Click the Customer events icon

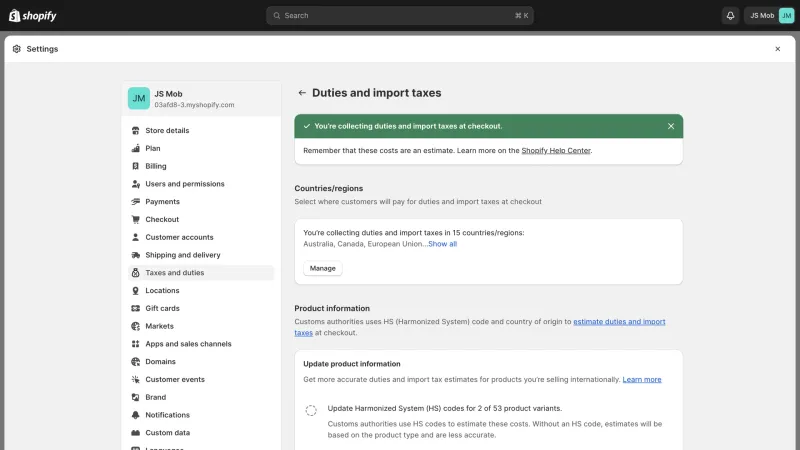(135, 380)
